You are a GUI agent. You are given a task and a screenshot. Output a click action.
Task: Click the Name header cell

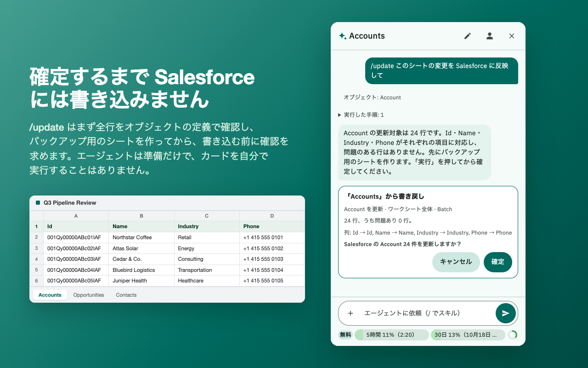pyautogui.click(x=141, y=226)
